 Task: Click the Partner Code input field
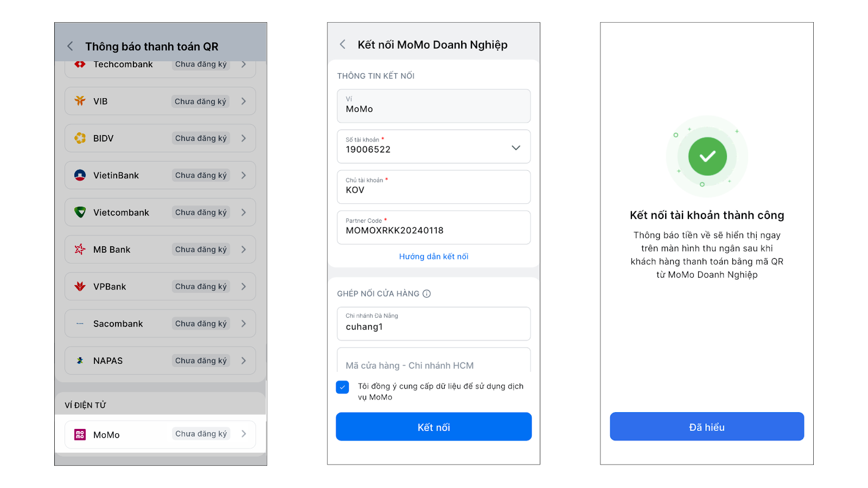(x=433, y=227)
